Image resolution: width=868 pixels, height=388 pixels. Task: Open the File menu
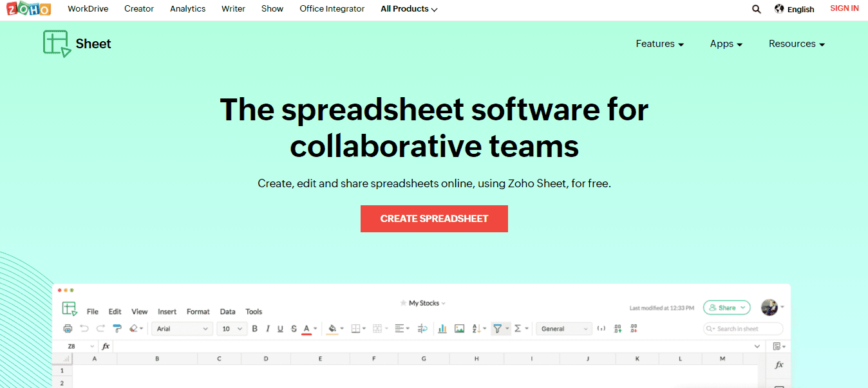pyautogui.click(x=93, y=311)
